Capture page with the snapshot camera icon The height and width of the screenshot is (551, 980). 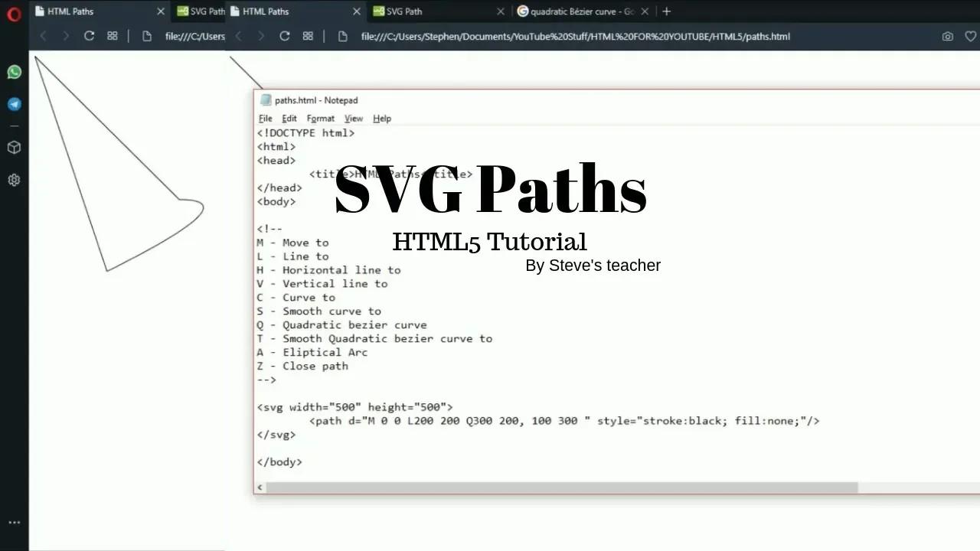click(x=948, y=36)
